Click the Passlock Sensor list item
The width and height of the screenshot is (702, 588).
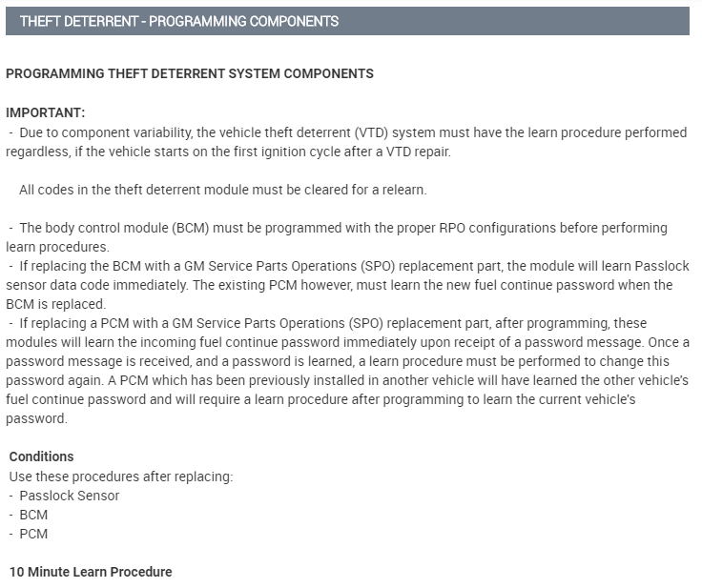(70, 496)
